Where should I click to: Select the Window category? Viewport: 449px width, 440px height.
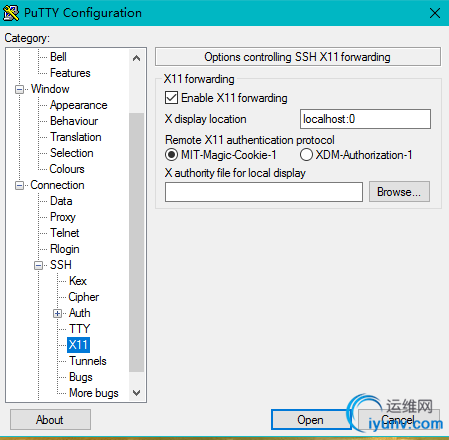coord(50,89)
